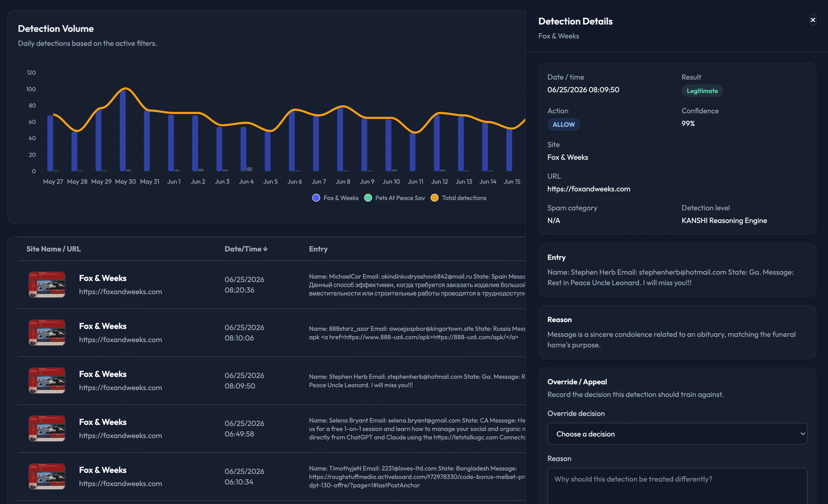Click the Jun 8 bar in the chart
Viewport: 828px width, 504px height.
pos(340,139)
